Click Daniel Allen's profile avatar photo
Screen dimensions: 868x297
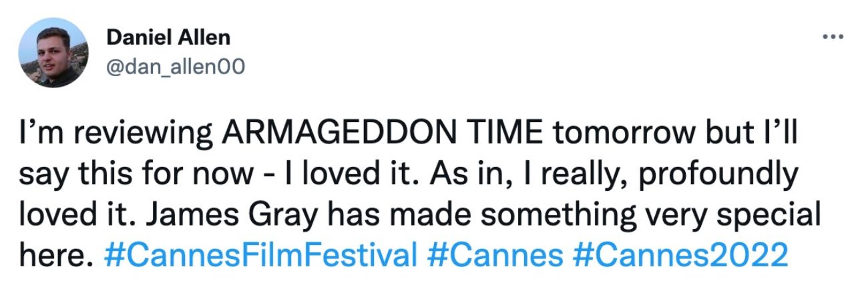[x=53, y=53]
